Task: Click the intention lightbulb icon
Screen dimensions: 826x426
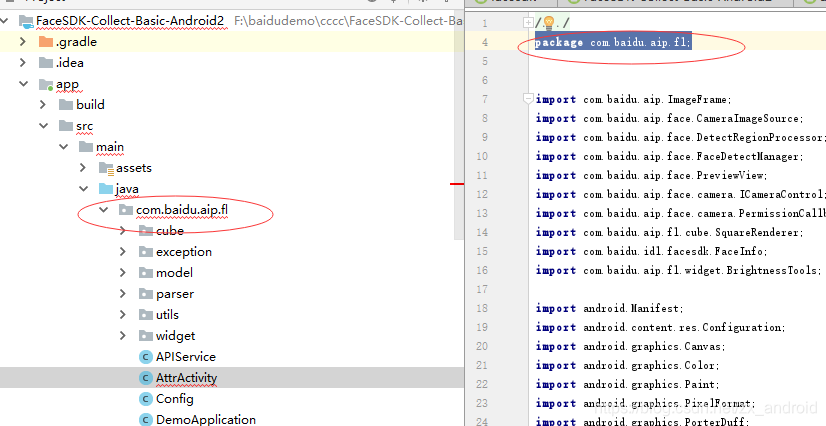Action: pyautogui.click(x=549, y=23)
